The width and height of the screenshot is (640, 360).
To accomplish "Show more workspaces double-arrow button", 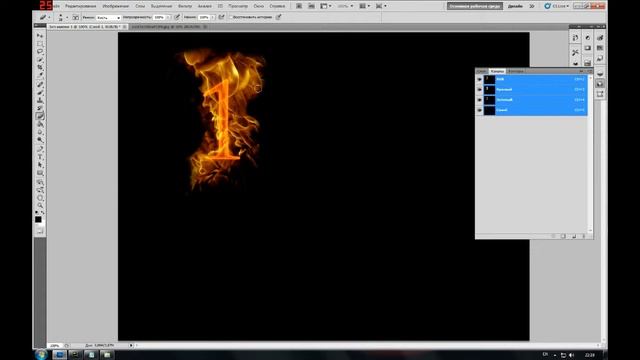I will point(532,6).
